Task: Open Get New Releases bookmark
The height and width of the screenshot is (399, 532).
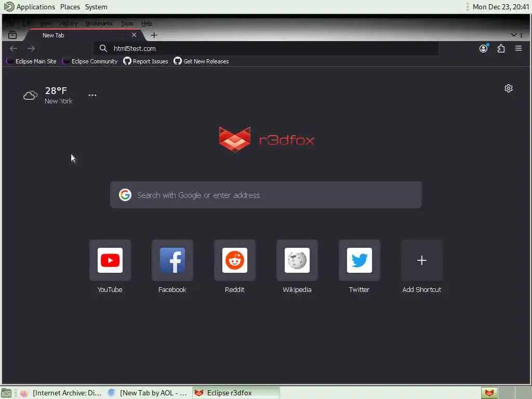Action: tap(201, 61)
